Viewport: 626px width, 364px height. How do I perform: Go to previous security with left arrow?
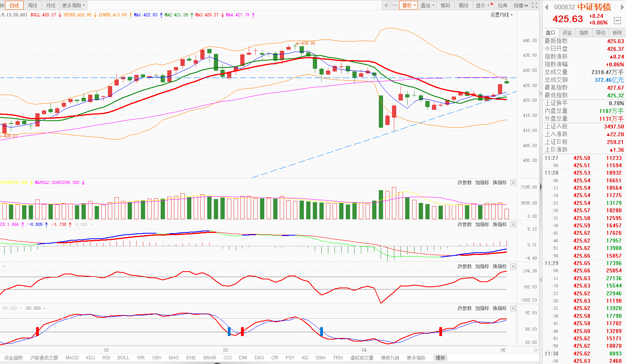click(546, 7)
